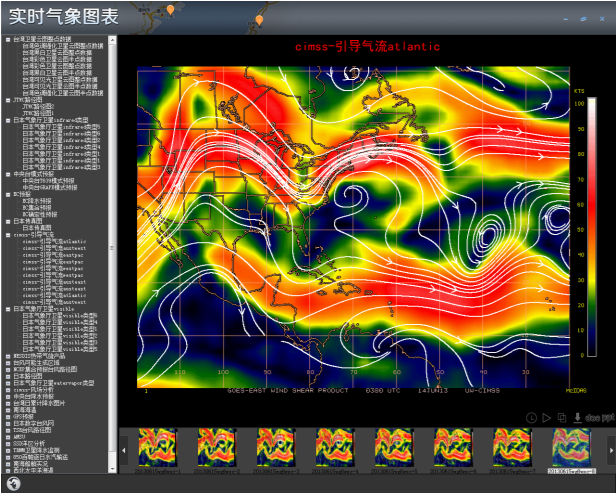Click the download arrow icon
This screenshot has width=616, height=493.
(x=577, y=417)
